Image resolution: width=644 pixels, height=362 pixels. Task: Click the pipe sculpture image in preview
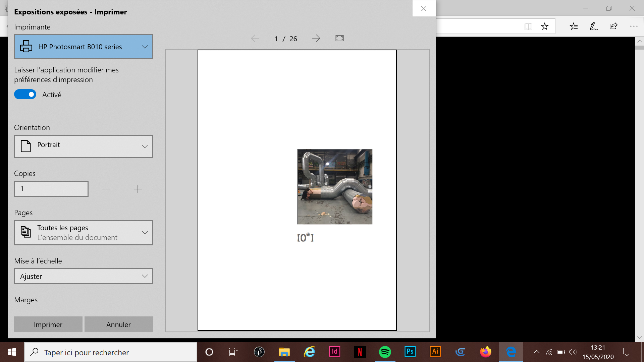tap(334, 187)
